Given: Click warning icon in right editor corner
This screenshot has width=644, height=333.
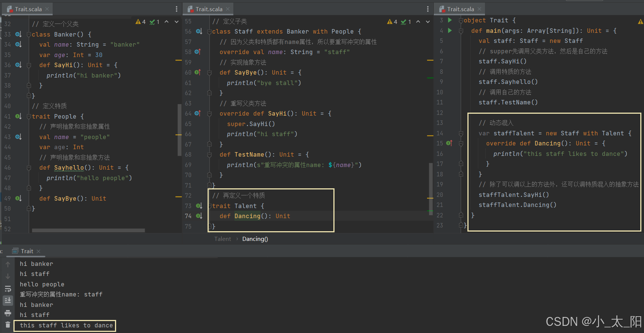Looking at the screenshot, I should (x=641, y=22).
